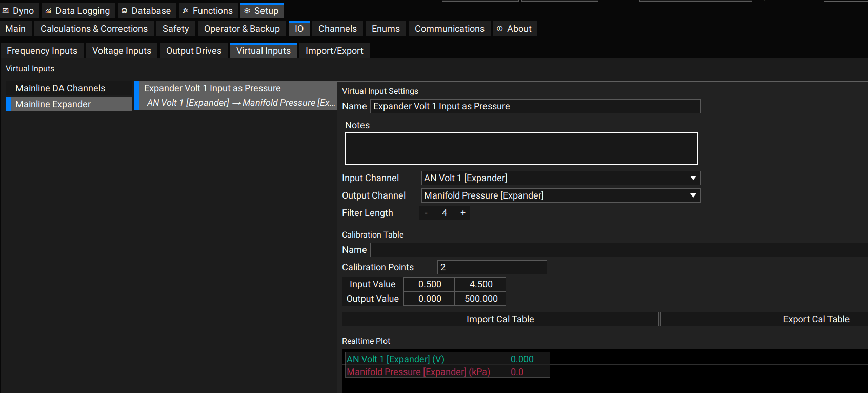
Task: Edit Input Value cell 0.500
Action: tap(429, 284)
